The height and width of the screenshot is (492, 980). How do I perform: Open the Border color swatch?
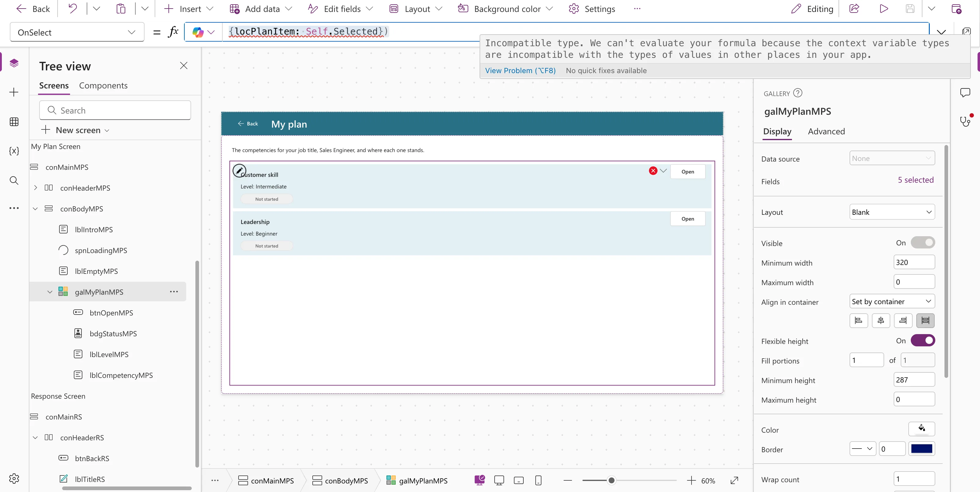pyautogui.click(x=922, y=449)
